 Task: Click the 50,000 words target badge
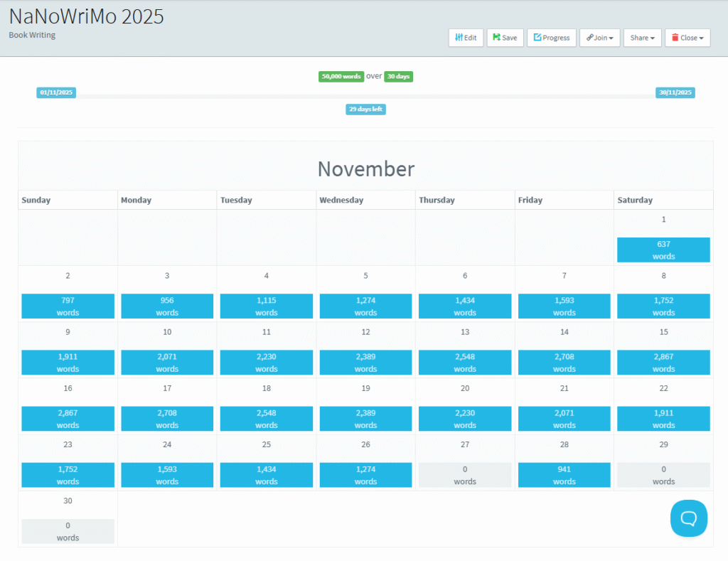click(341, 76)
